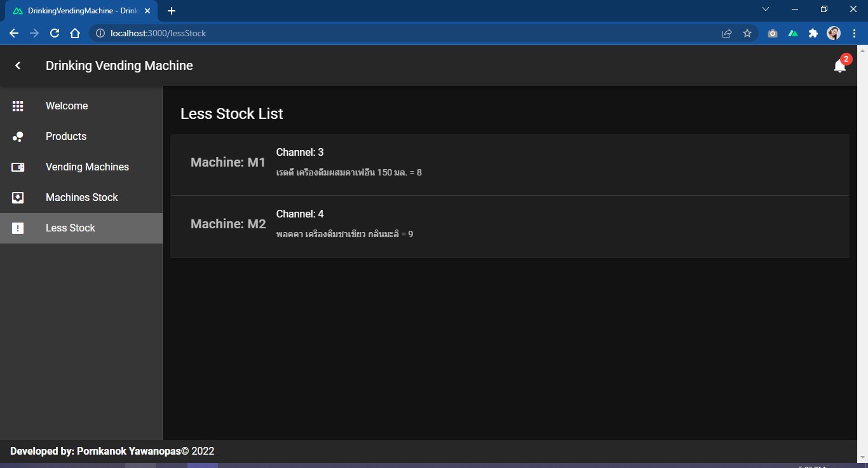
Task: Open notifications via the bell icon
Action: tap(839, 66)
